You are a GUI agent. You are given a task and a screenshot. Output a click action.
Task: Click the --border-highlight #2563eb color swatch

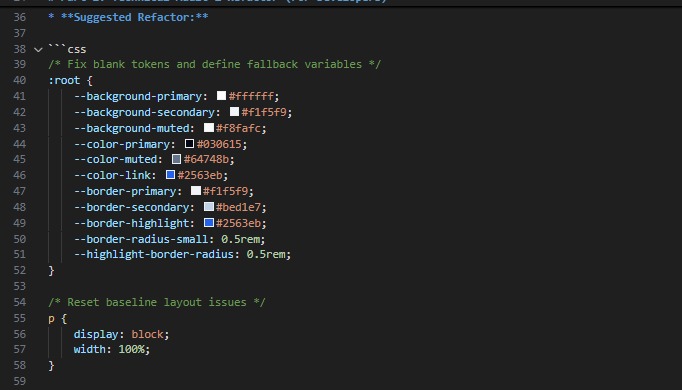pyautogui.click(x=209, y=223)
